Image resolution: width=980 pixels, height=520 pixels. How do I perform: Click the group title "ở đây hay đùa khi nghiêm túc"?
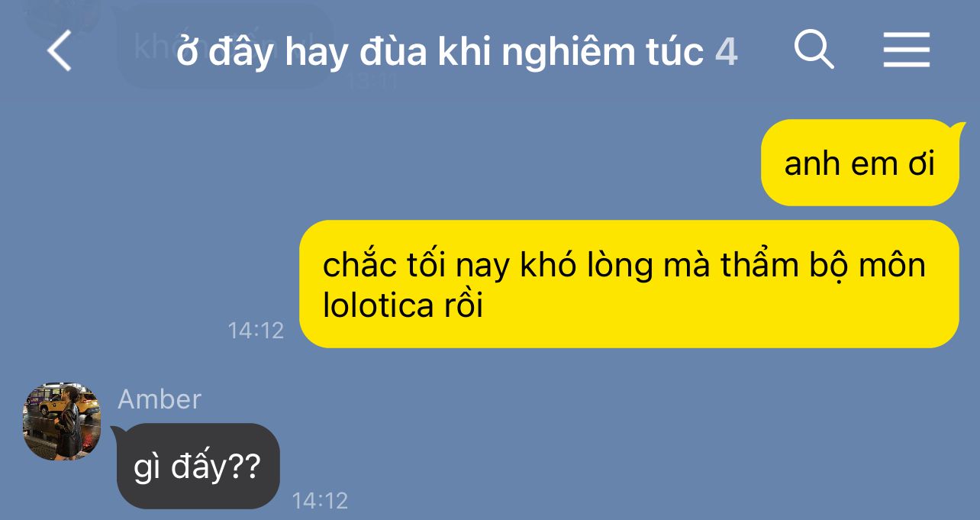(440, 52)
